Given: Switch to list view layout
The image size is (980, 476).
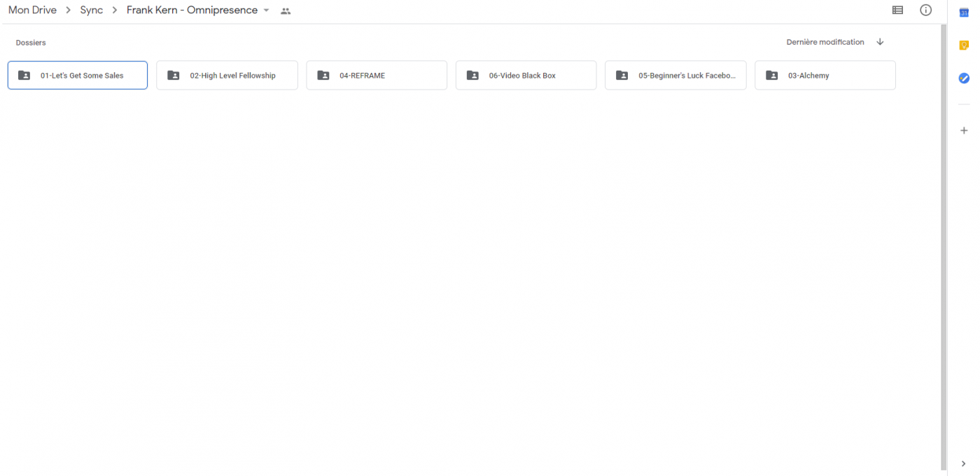Looking at the screenshot, I should click(x=897, y=10).
